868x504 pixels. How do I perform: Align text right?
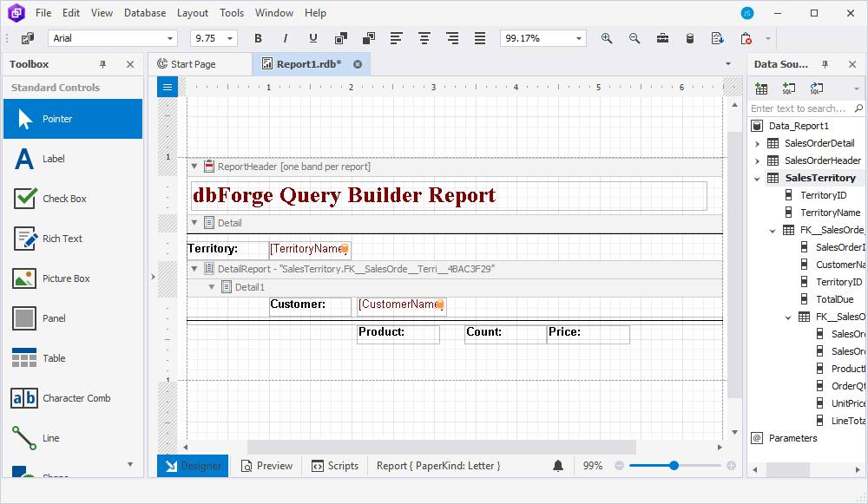click(x=452, y=38)
